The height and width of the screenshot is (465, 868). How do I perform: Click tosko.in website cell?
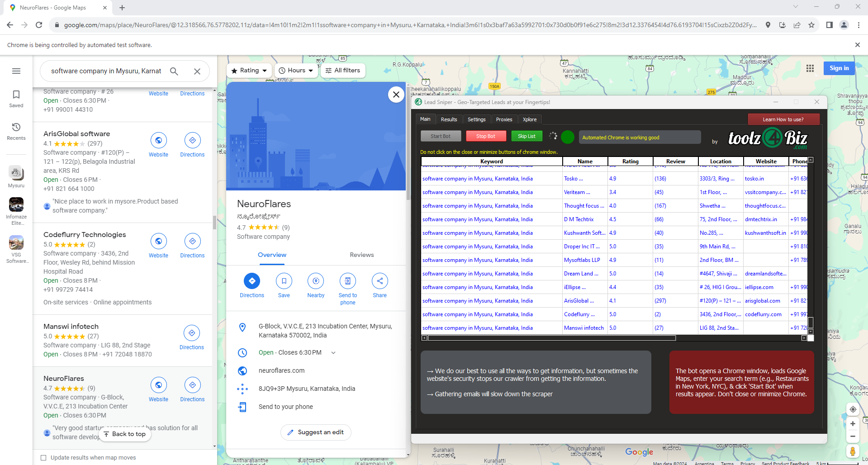coord(766,179)
